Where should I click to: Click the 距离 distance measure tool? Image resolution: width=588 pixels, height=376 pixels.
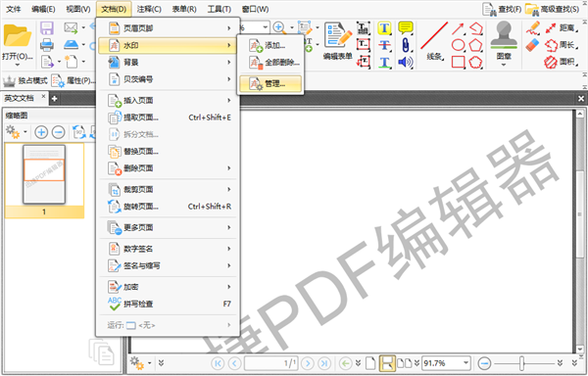coord(562,28)
